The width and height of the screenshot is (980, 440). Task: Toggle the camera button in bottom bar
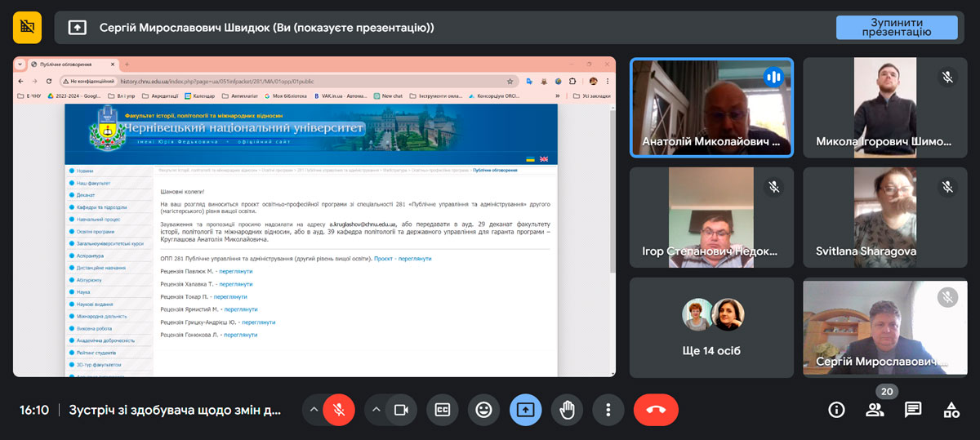coord(401,410)
